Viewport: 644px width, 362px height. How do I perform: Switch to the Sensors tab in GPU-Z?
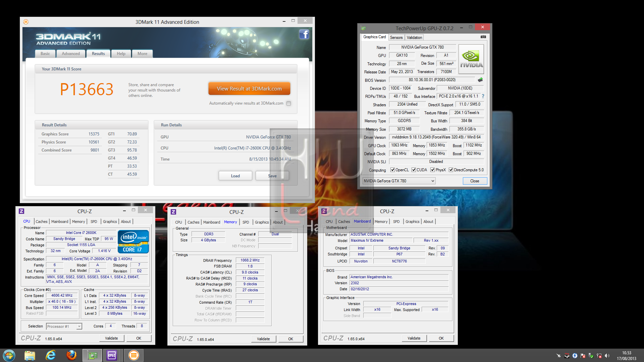396,38
